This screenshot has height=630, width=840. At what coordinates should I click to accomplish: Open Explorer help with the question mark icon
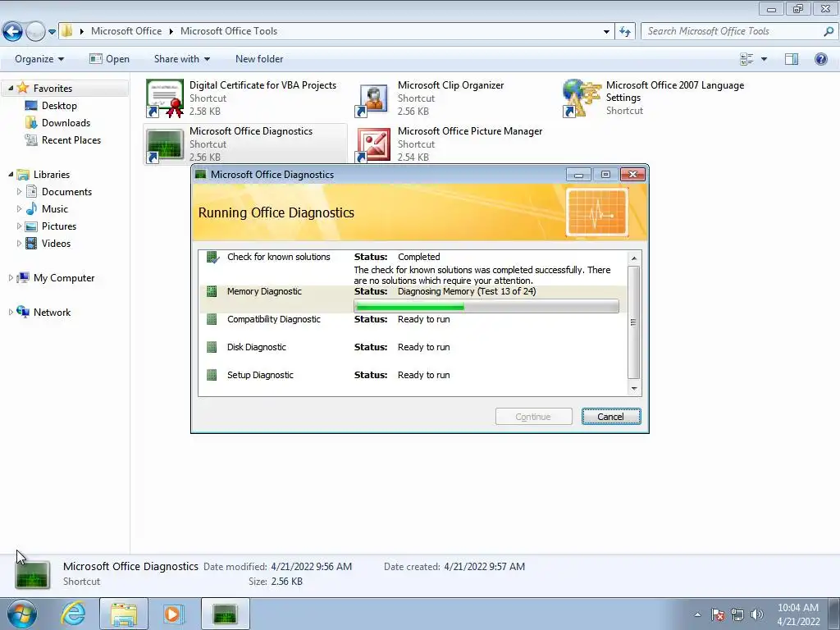pyautogui.click(x=820, y=59)
